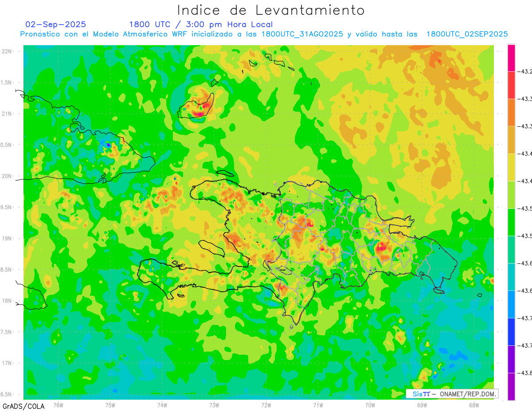The image size is (532, 411).
Task: Select the sea-green legend swatch
Action: tap(511, 250)
